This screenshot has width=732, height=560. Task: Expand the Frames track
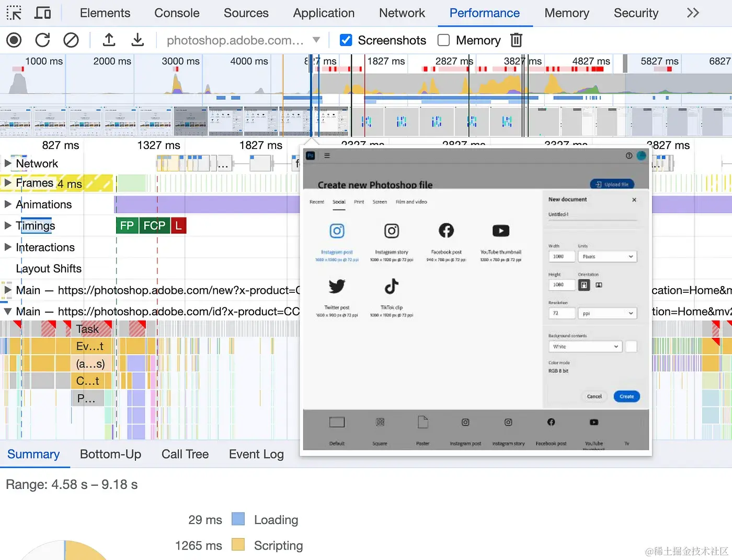(x=8, y=183)
